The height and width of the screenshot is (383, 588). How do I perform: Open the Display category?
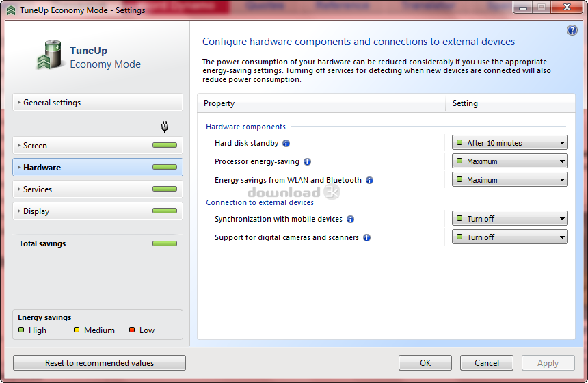pyautogui.click(x=98, y=211)
